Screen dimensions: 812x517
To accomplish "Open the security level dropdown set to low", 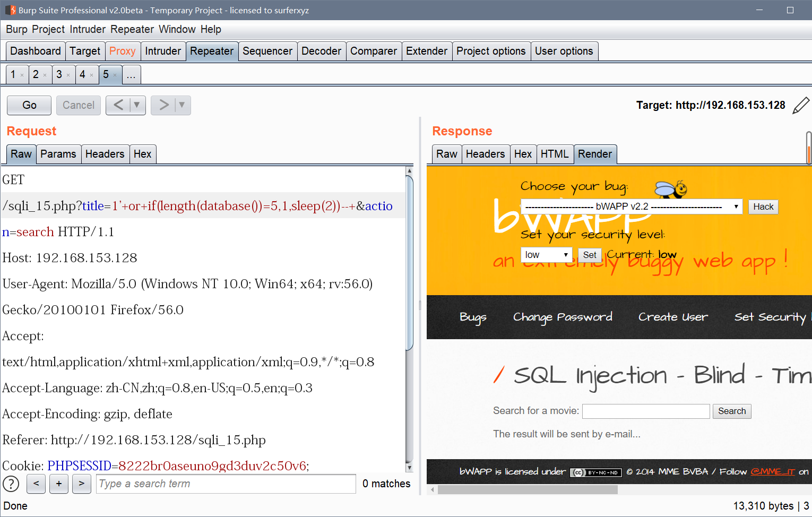I will 547,255.
